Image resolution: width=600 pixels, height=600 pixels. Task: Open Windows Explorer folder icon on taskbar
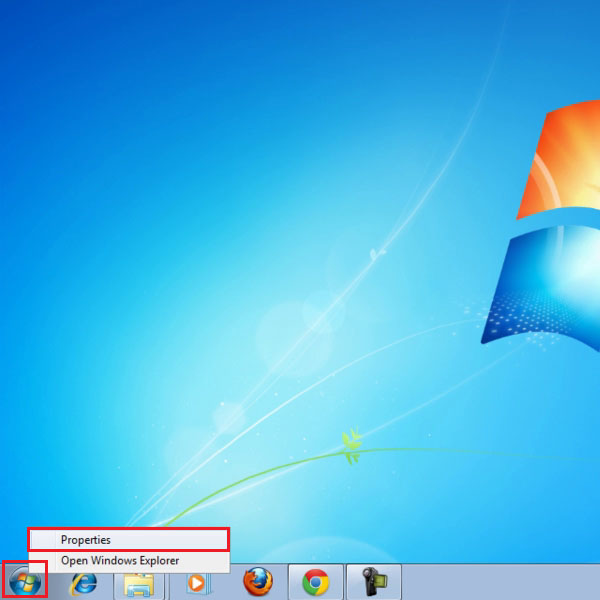pyautogui.click(x=139, y=583)
